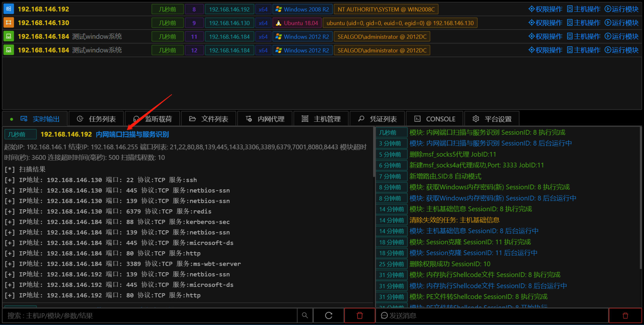Click the search magnifier icon
The height and width of the screenshot is (325, 644).
(305, 316)
